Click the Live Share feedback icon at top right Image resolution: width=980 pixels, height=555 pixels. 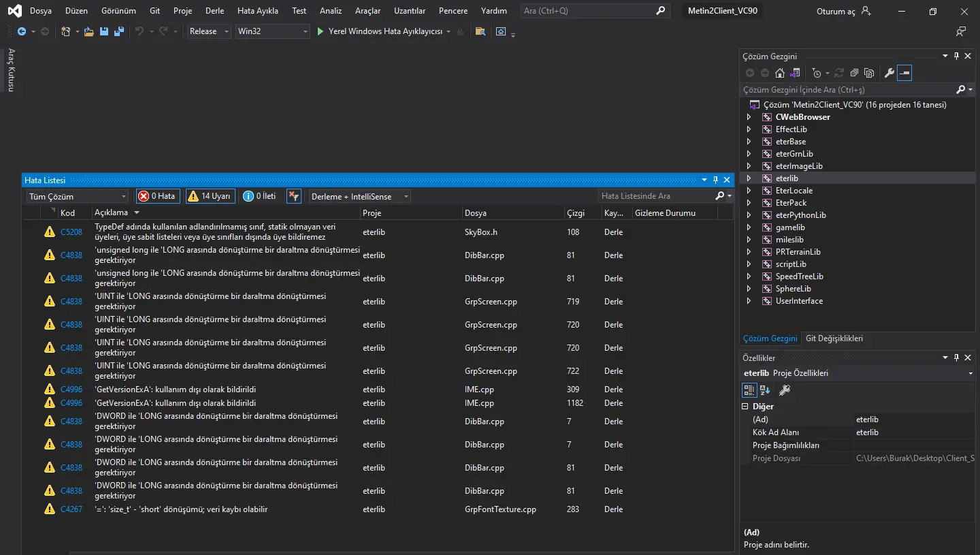pyautogui.click(x=961, y=31)
